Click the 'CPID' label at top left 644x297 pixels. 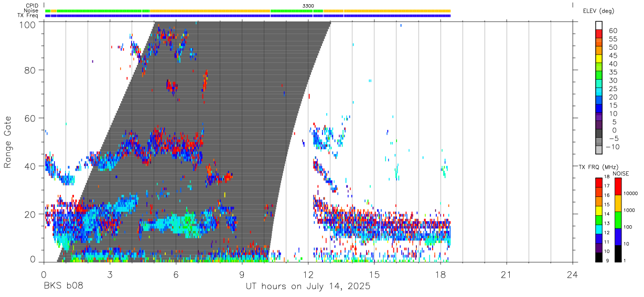coord(31,6)
